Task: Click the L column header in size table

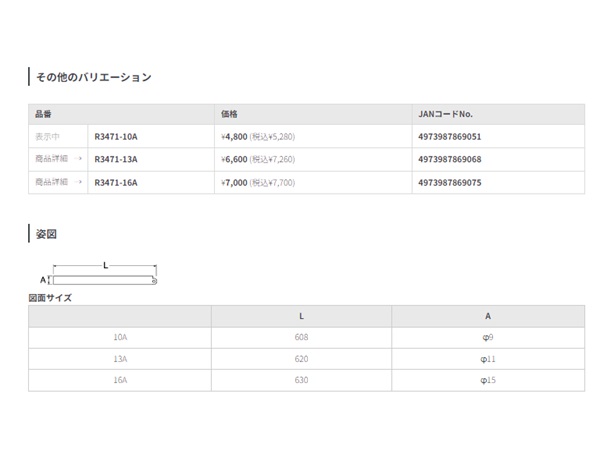Action: click(x=302, y=316)
